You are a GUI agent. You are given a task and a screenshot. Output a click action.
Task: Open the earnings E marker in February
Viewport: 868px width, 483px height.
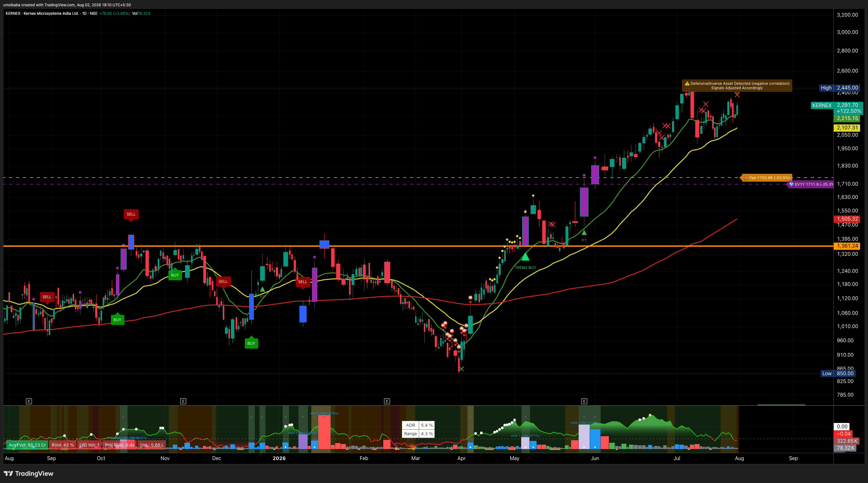click(387, 401)
